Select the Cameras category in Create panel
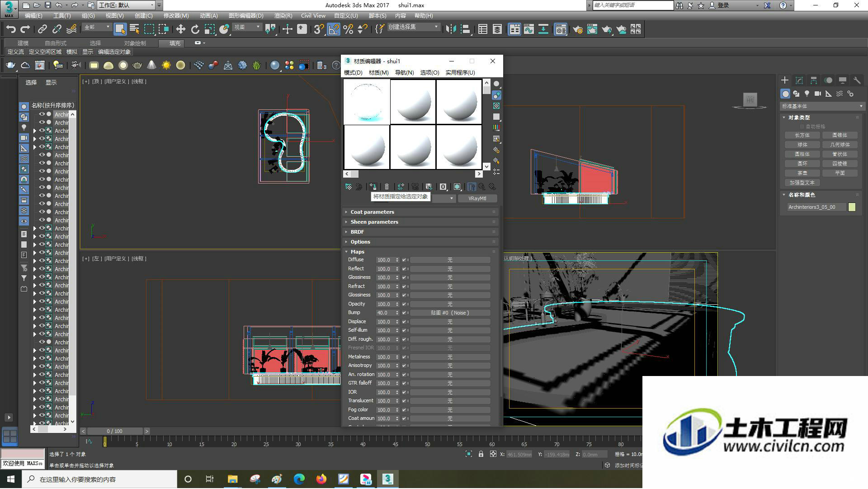Image resolution: width=868 pixels, height=489 pixels. click(818, 94)
